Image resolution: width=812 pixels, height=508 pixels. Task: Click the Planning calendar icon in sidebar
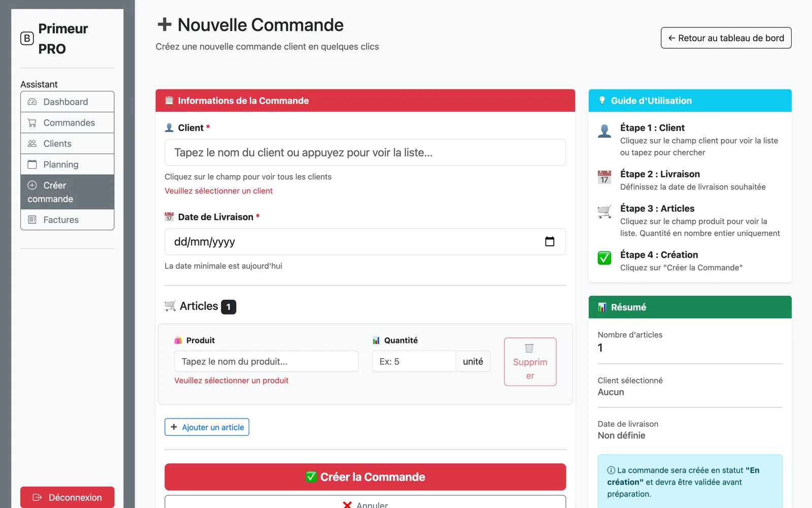point(32,164)
